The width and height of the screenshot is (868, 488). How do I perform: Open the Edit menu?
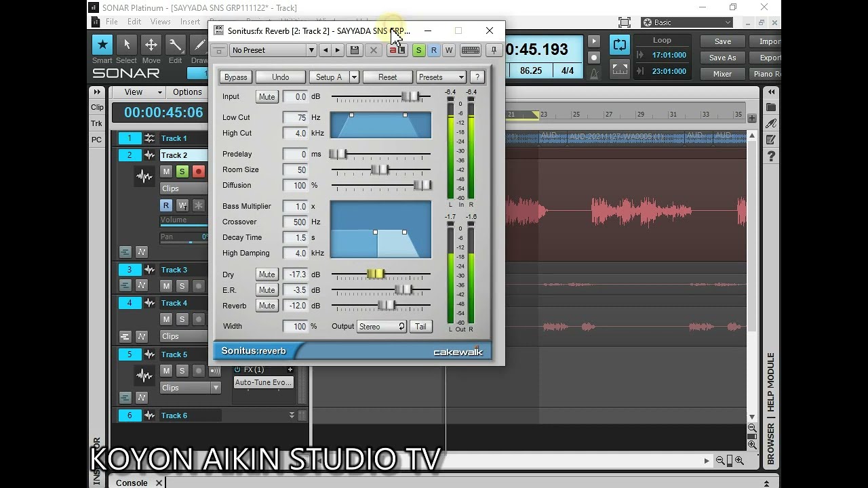[134, 22]
